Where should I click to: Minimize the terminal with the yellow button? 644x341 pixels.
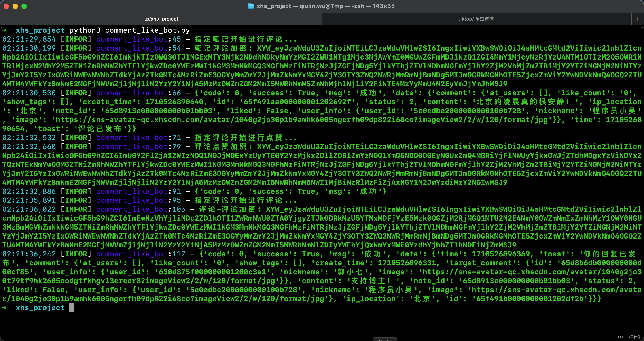(x=15, y=6)
